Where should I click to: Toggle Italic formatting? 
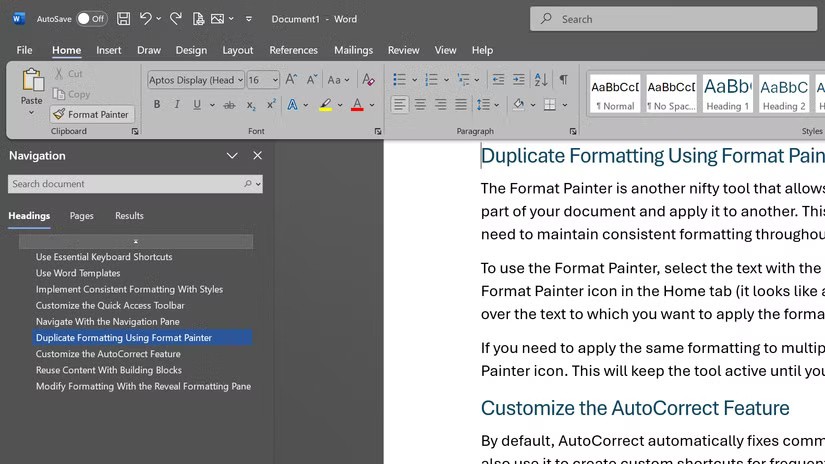pos(177,105)
